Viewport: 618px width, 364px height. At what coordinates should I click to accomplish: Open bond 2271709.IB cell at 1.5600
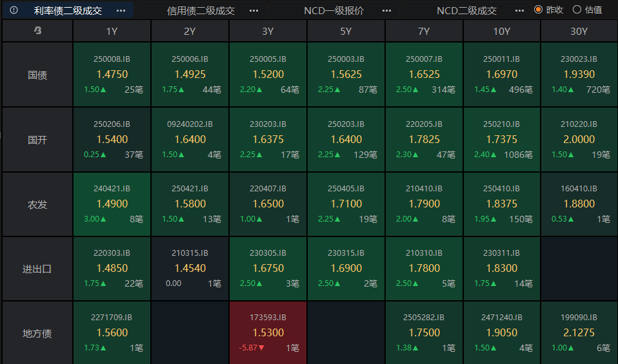[112, 333]
